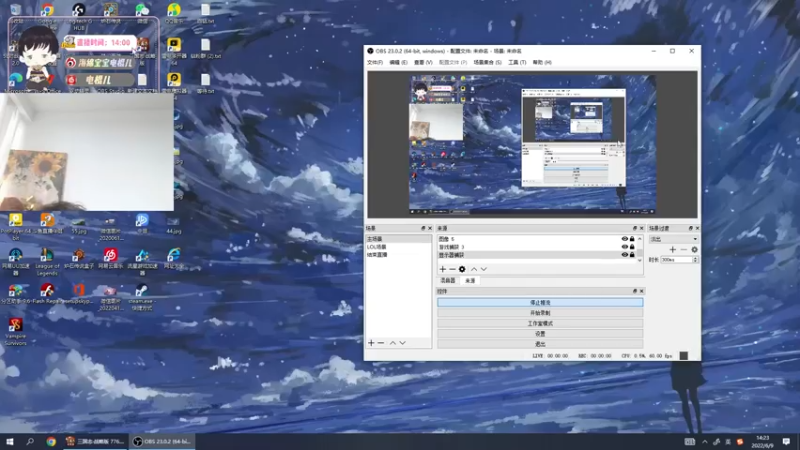Step the 300ms duration spinner arrows
This screenshot has width=800, height=450.
click(x=695, y=260)
